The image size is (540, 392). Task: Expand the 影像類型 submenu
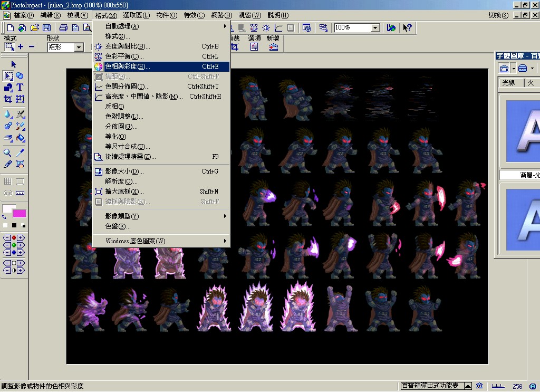coord(161,216)
